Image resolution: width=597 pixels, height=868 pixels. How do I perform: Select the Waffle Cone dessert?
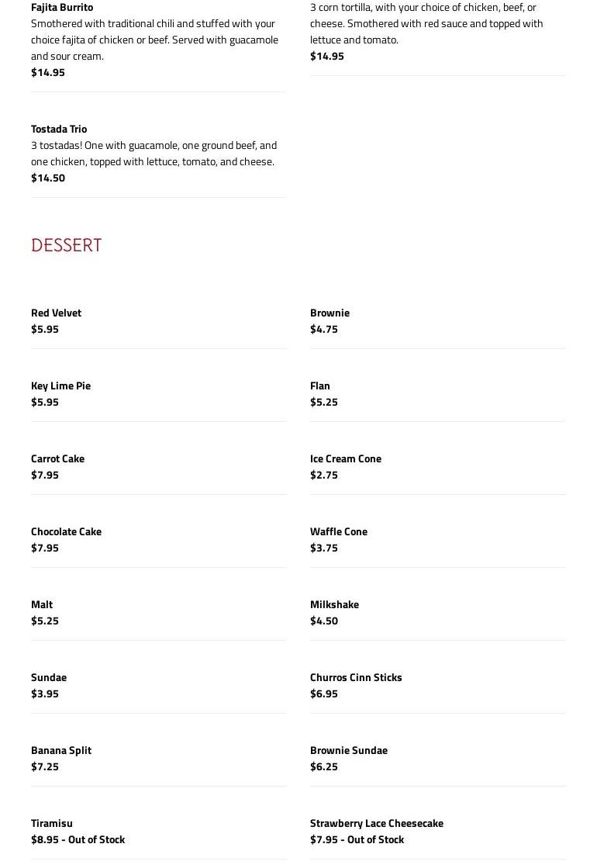pyautogui.click(x=338, y=531)
